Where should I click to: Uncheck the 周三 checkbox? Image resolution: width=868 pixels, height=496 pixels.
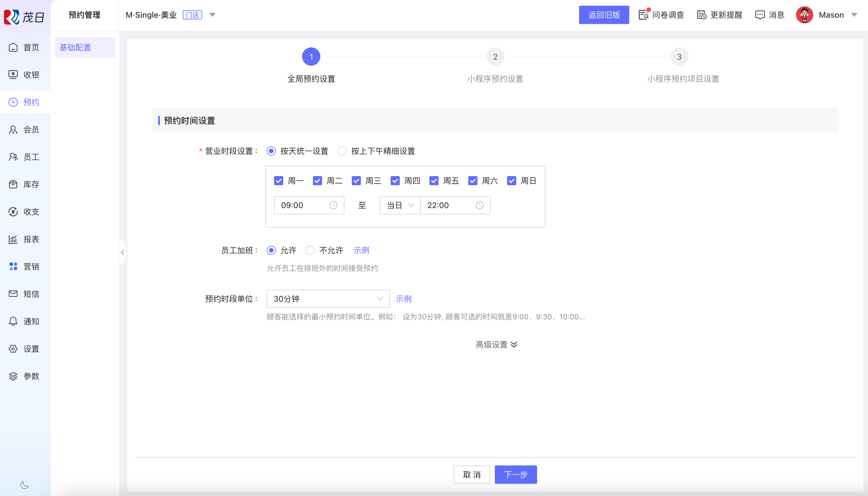[x=356, y=181]
